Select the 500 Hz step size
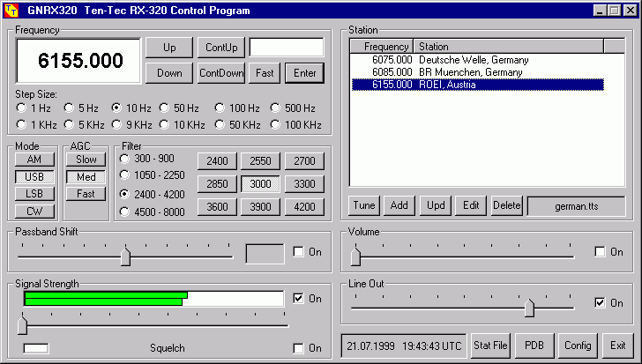Viewport: 642px width, 364px height. pos(293,108)
